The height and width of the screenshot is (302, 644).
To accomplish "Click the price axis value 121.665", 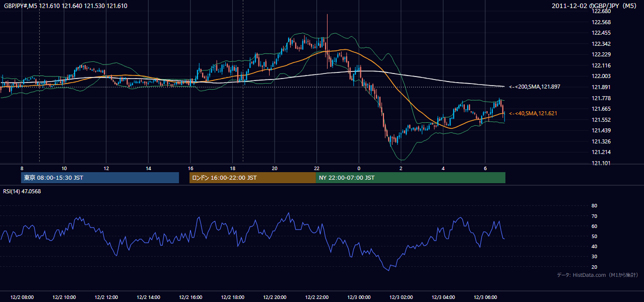I will point(602,109).
